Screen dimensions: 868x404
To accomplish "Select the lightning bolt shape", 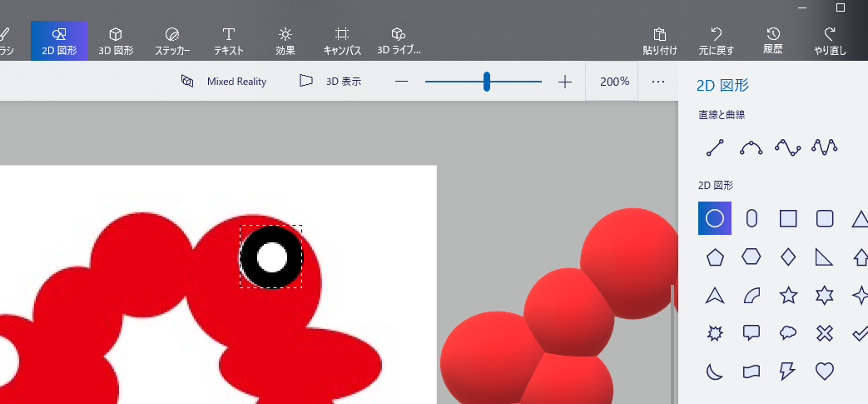I will 787,372.
